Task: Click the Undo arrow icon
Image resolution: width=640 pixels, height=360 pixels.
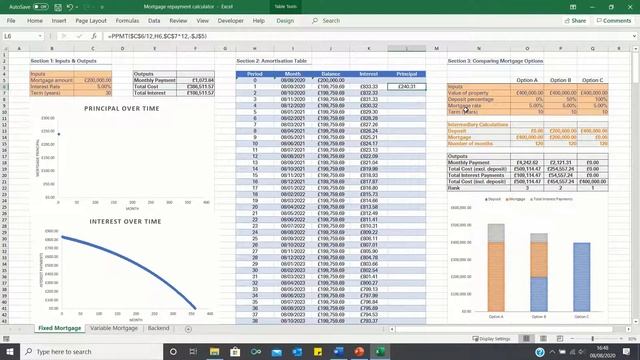Action: click(x=70, y=7)
